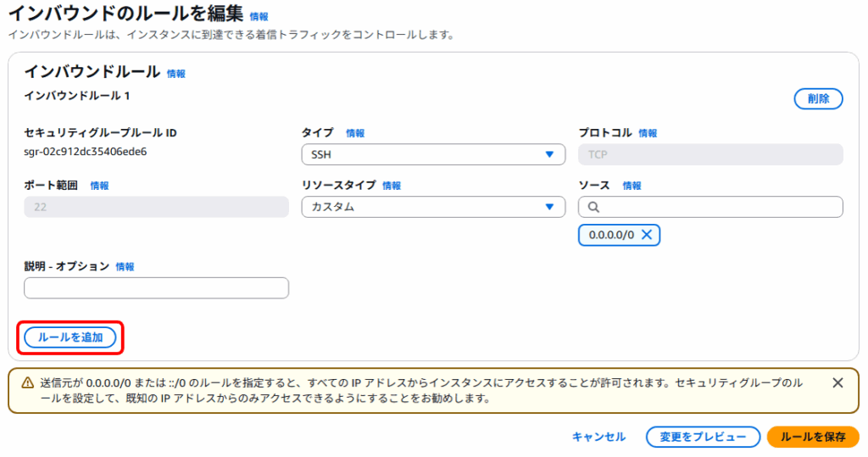Focus the 説明 - オプション text field
The image size is (868, 457).
point(156,288)
